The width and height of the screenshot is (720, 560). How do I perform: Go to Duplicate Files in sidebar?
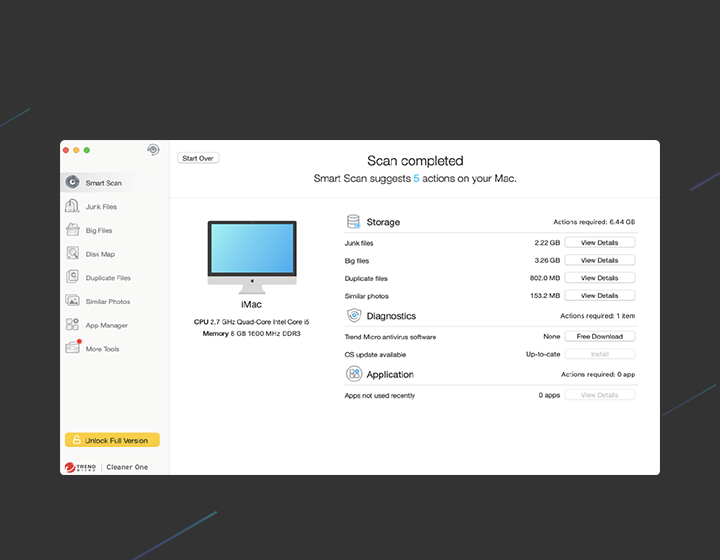coord(72,278)
